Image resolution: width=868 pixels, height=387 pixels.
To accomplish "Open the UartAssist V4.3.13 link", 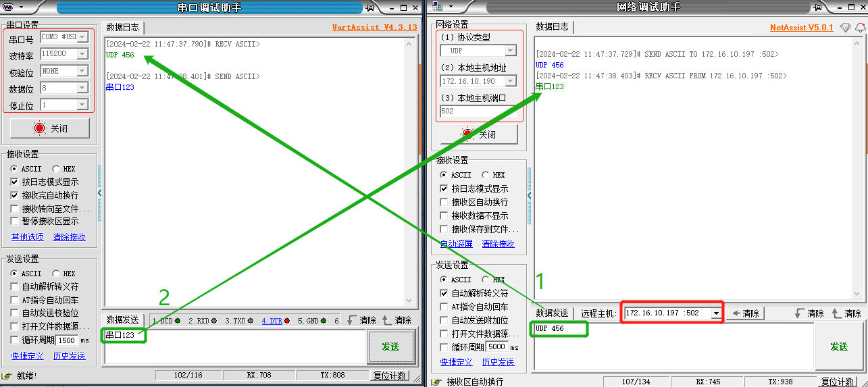I will coord(374,28).
